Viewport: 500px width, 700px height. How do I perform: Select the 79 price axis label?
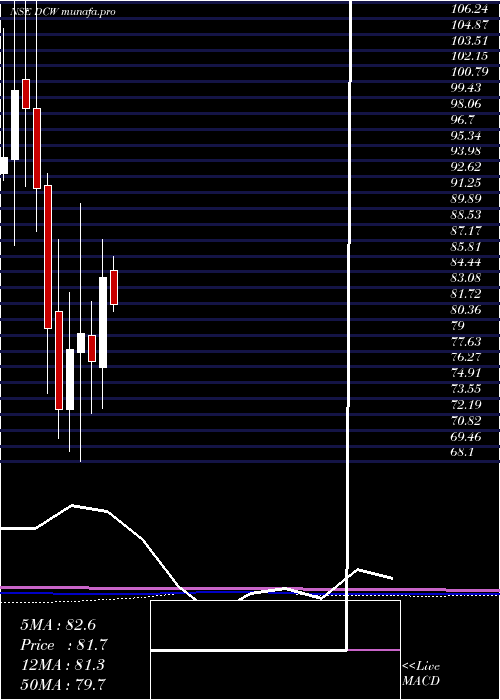click(x=458, y=325)
